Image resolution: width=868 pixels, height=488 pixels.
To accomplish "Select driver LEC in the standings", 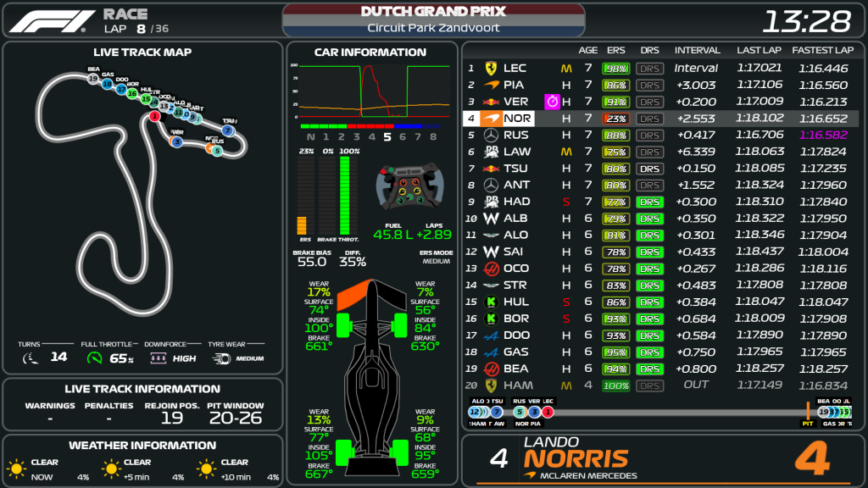I will point(660,68).
